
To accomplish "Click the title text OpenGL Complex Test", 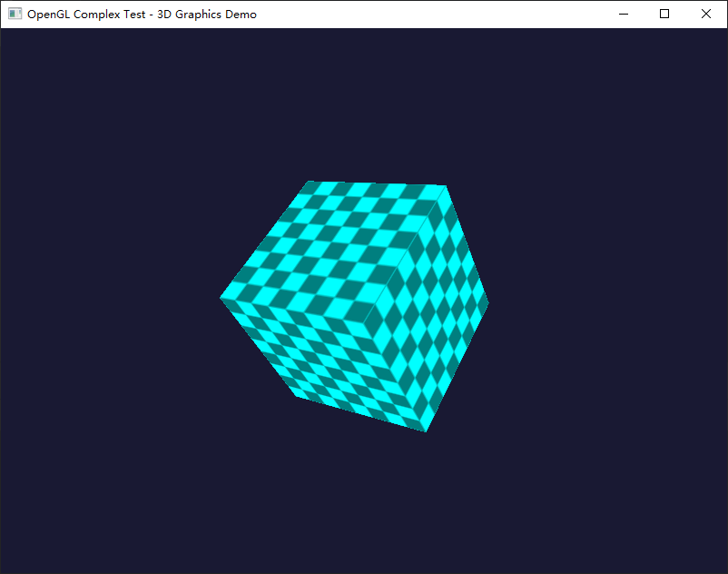I will coord(86,14).
